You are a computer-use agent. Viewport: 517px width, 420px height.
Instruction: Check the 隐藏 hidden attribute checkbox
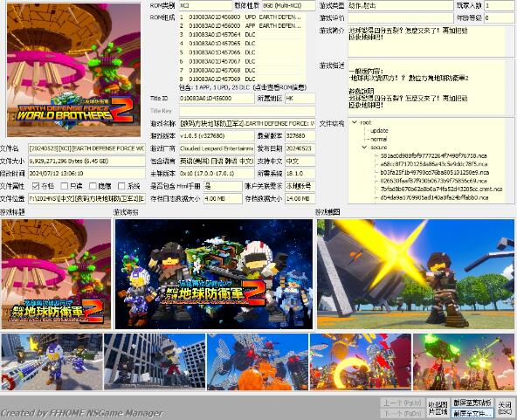point(93,186)
